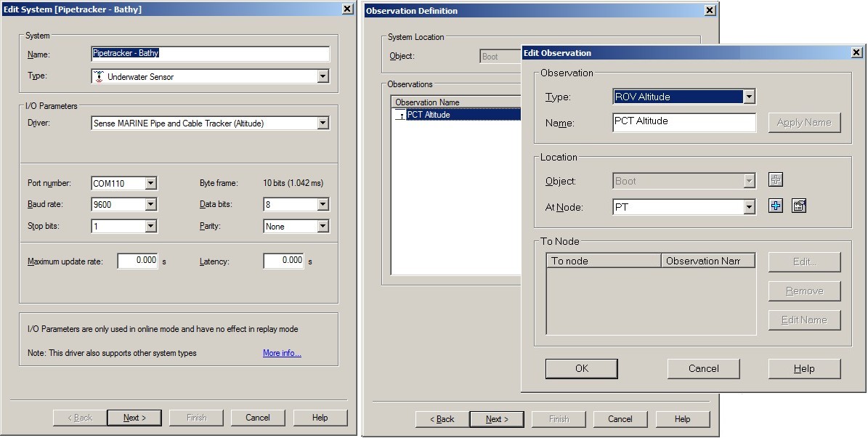This screenshot has height=438, width=868.
Task: Click Cancel in Edit Observation dialog
Action: [x=704, y=369]
